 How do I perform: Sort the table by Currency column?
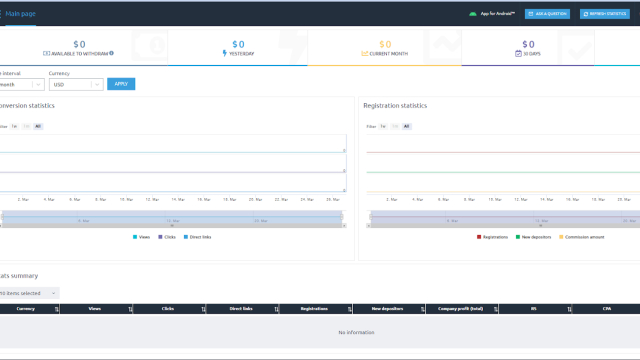pos(56,309)
